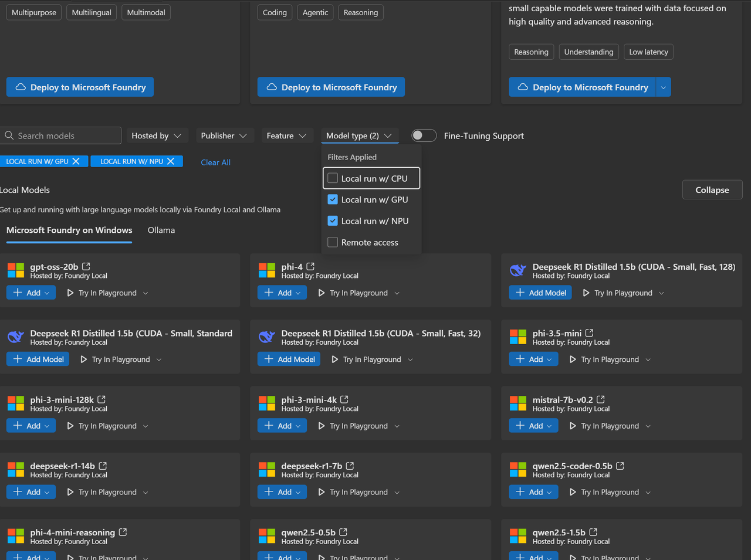Select the DeepSeek whale icon on Deepseek R1 Distilled 1.5b
751x560 pixels.
517,270
